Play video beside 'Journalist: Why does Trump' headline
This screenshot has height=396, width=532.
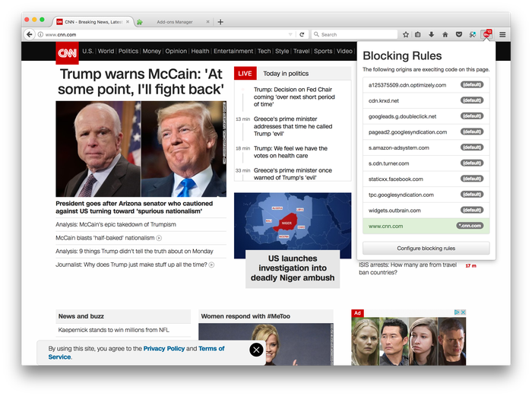point(211,265)
